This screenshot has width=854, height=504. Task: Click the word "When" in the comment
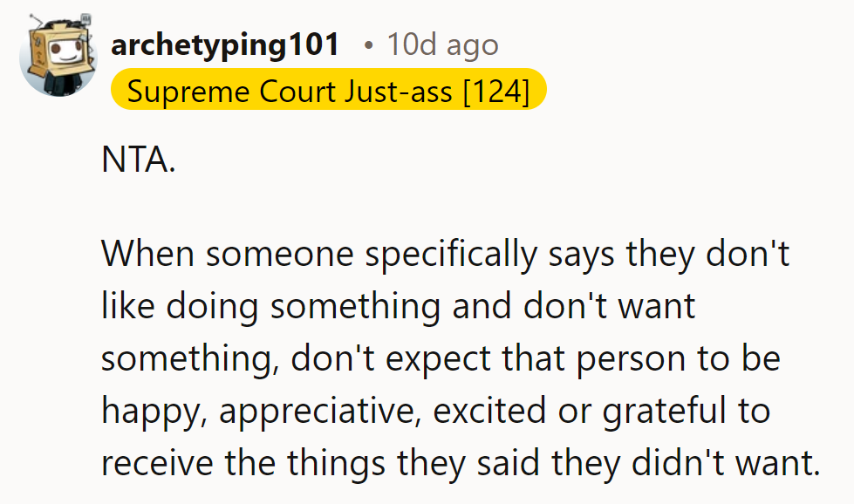147,254
